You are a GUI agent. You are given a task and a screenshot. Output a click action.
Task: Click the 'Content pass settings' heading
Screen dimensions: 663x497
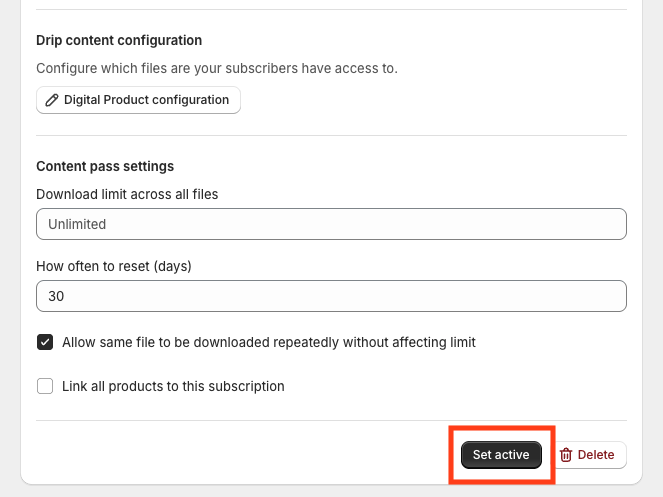point(105,166)
